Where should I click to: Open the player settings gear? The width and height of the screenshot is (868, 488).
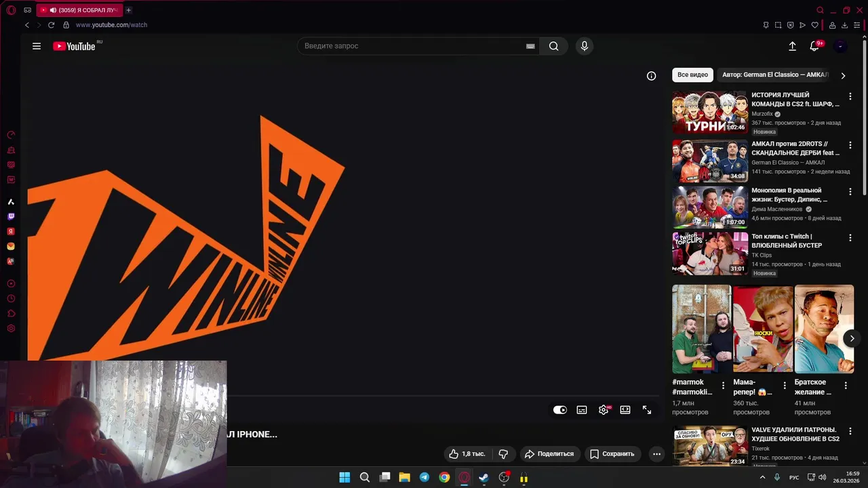pos(604,410)
